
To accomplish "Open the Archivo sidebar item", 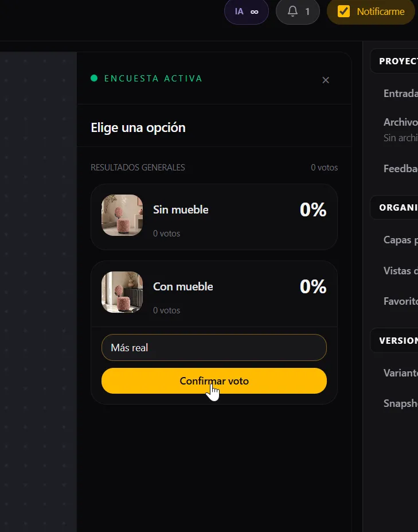I will (x=400, y=122).
